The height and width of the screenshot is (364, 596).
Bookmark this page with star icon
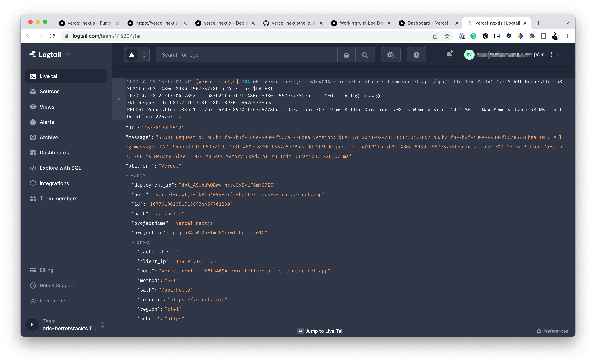click(x=447, y=36)
